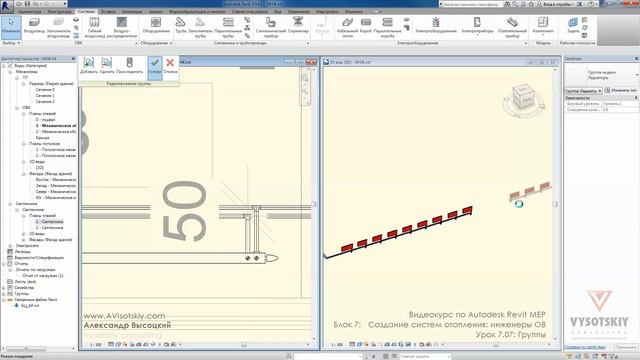Click Добавить (Add) in group editor
This screenshot has width=640, height=360.
pyautogui.click(x=89, y=66)
